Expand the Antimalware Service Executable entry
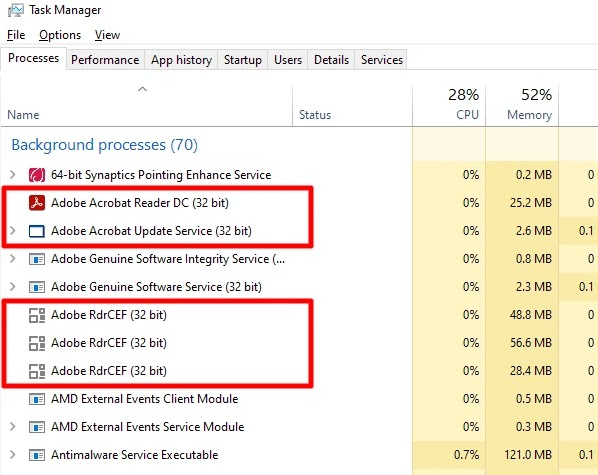The width and height of the screenshot is (598, 475). pos(13,455)
